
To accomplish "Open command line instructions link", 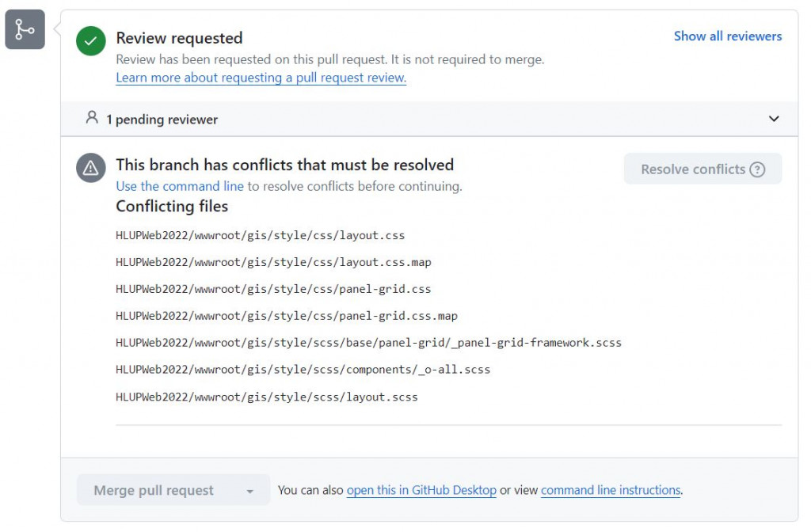I will [x=610, y=490].
